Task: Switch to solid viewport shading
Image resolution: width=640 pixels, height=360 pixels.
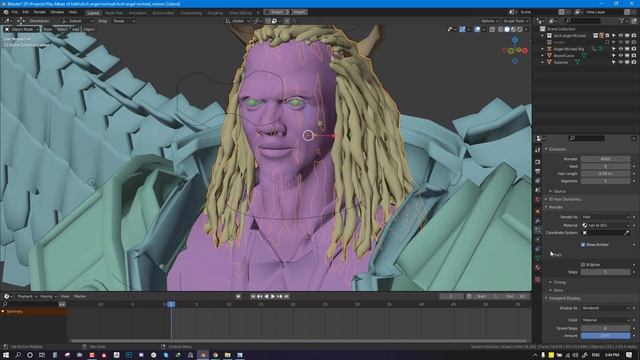Action: (x=507, y=29)
